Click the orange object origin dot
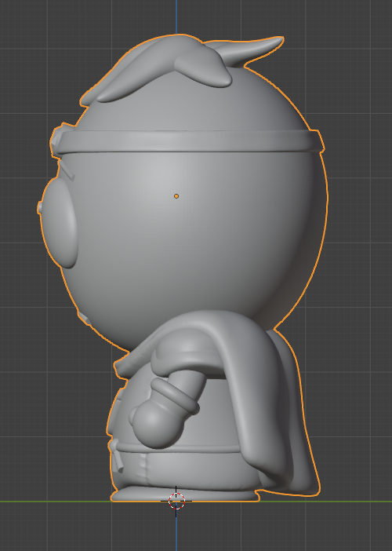392x551 pixels. (176, 196)
